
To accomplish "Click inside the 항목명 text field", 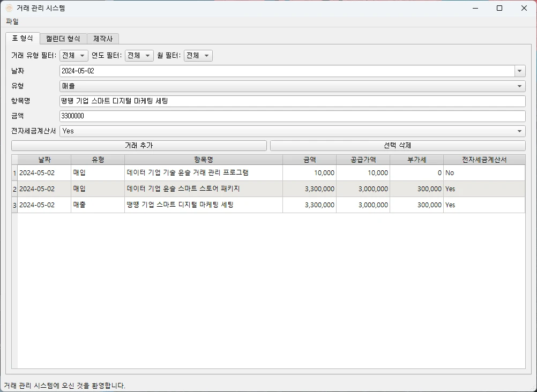I will click(x=214, y=101).
